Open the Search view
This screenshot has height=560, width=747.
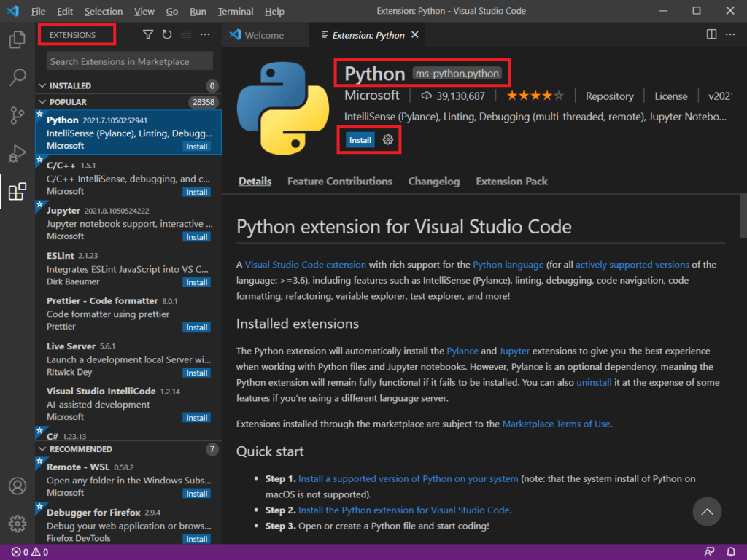(x=18, y=77)
